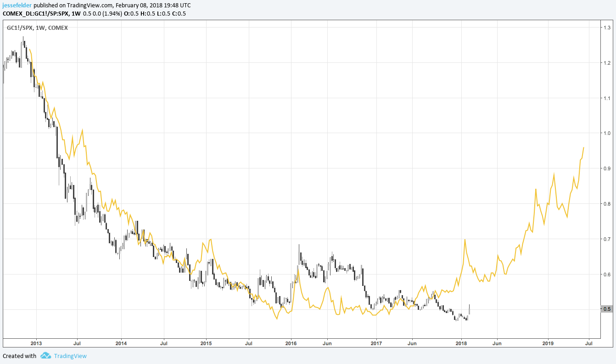Click the current price tag 0.5 on axis
Viewport: 616px width, 364px height.
(x=606, y=309)
